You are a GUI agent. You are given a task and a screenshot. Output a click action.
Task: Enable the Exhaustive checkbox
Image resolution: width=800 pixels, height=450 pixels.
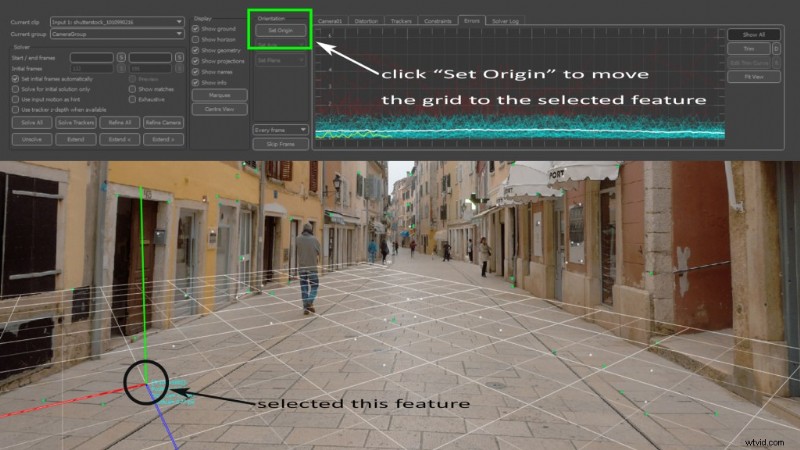tap(132, 99)
